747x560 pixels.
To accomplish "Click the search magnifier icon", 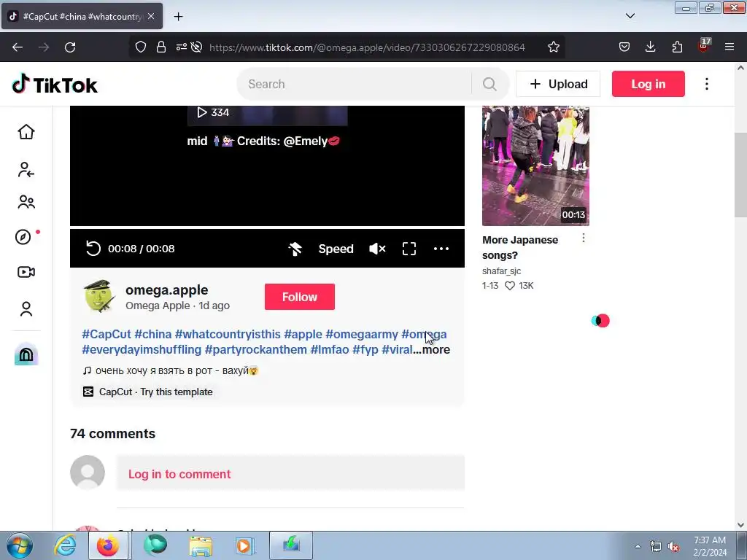I will tap(489, 85).
